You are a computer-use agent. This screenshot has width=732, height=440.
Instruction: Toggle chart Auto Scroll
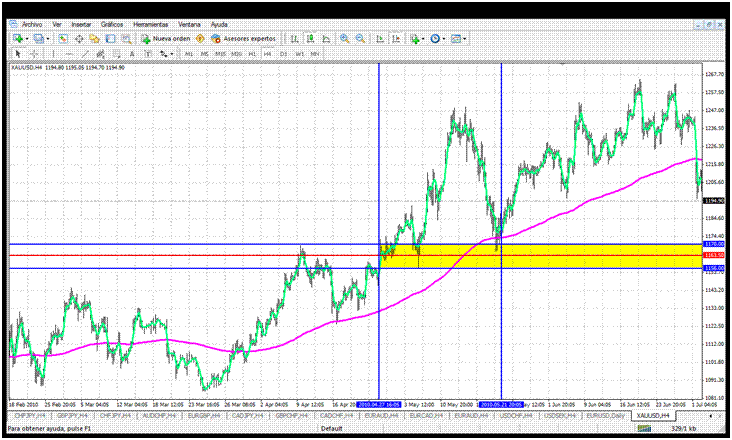coord(380,39)
